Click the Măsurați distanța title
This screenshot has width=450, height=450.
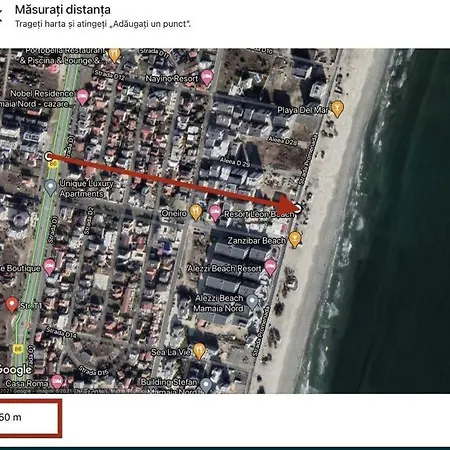pyautogui.click(x=63, y=10)
